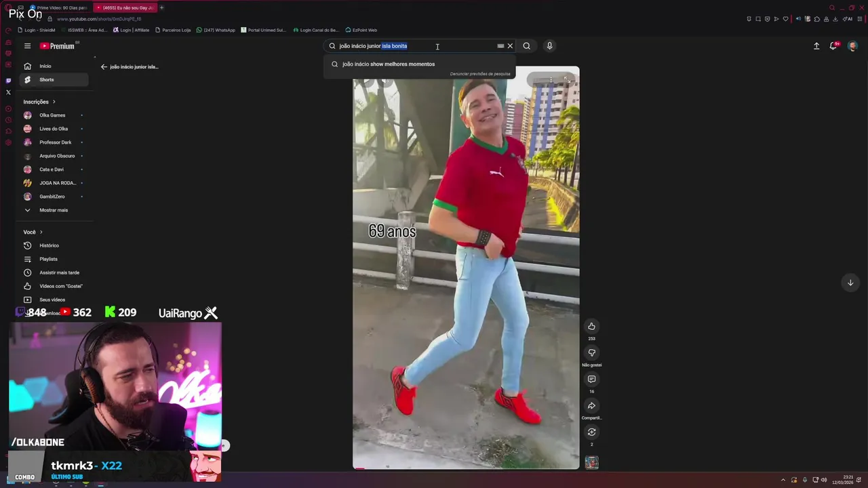868x488 pixels.
Task: Open Olka Games channel subscription
Action: click(53, 115)
